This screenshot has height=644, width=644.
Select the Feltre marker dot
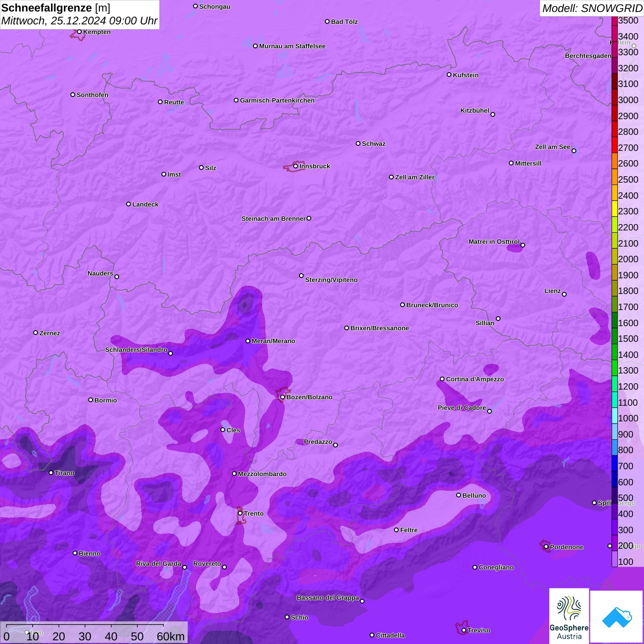(x=396, y=530)
